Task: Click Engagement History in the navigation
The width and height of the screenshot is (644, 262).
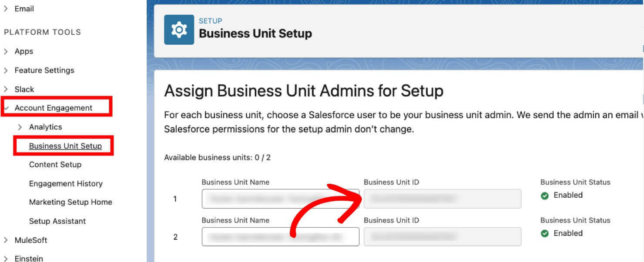Action: point(66,183)
